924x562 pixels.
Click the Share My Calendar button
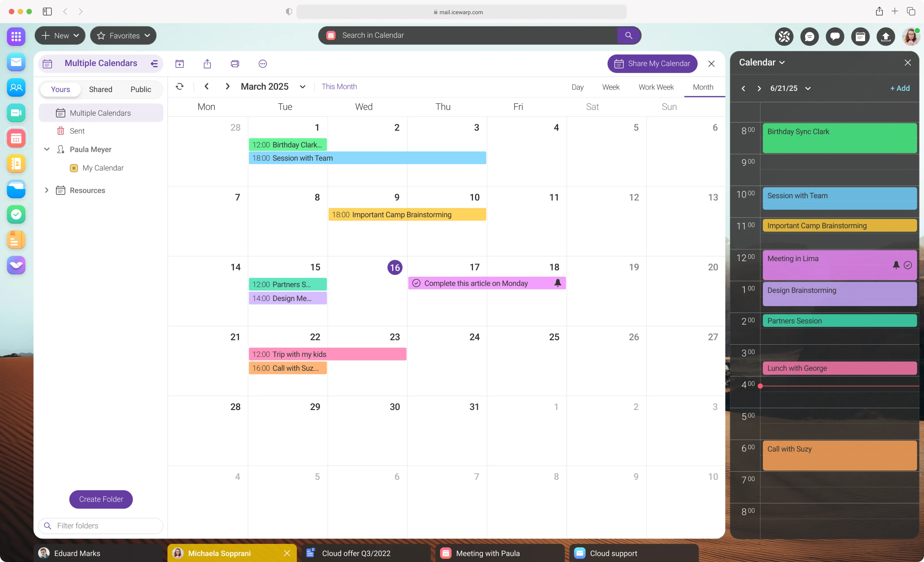652,64
